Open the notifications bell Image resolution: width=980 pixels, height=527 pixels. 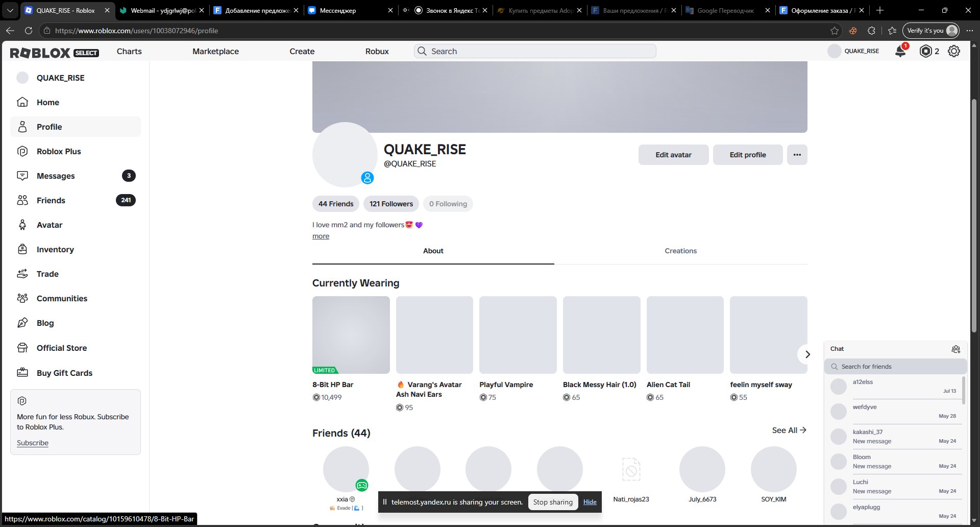(x=900, y=51)
